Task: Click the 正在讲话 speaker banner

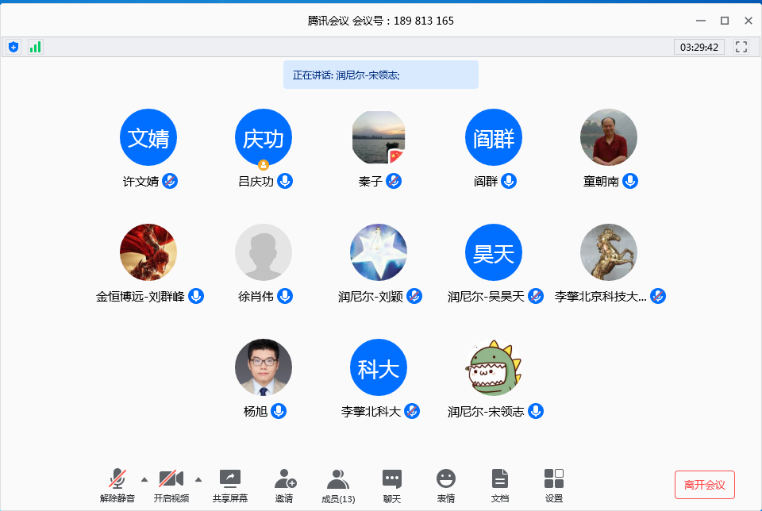Action: [380, 75]
